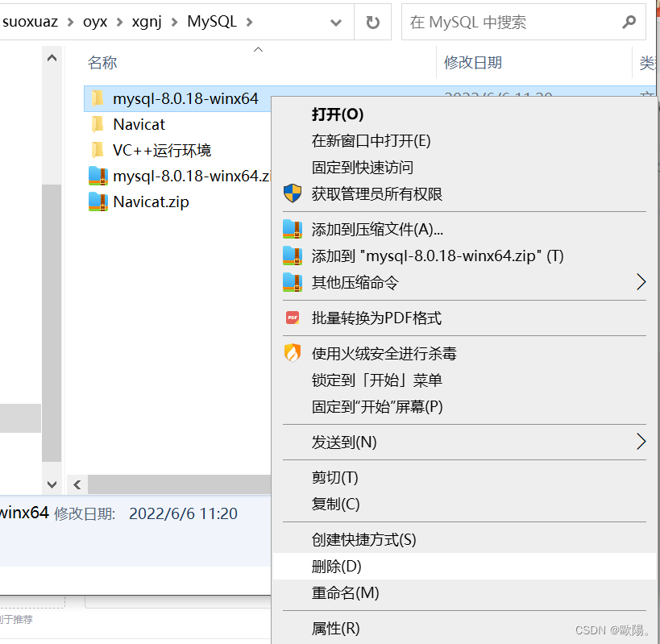Choose 重命名(M) from the context menu
Viewport: 660px width, 644px height.
[464, 592]
